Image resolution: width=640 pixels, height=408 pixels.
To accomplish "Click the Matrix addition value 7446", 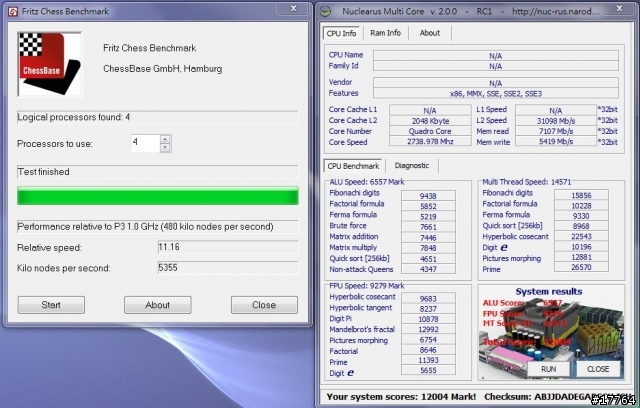I will [x=428, y=237].
